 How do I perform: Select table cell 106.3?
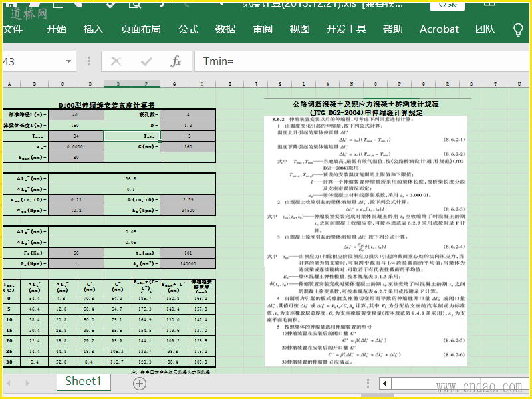[118, 351]
